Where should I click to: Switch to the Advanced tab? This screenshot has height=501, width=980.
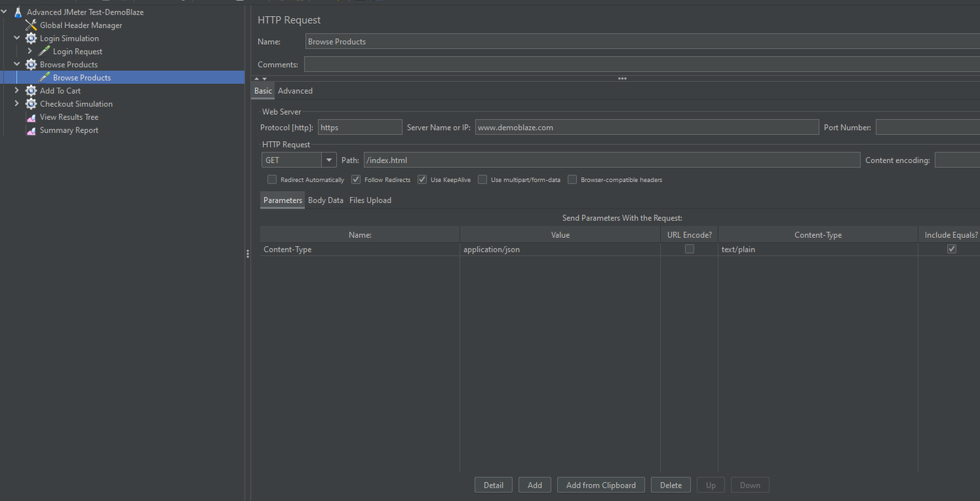(295, 91)
